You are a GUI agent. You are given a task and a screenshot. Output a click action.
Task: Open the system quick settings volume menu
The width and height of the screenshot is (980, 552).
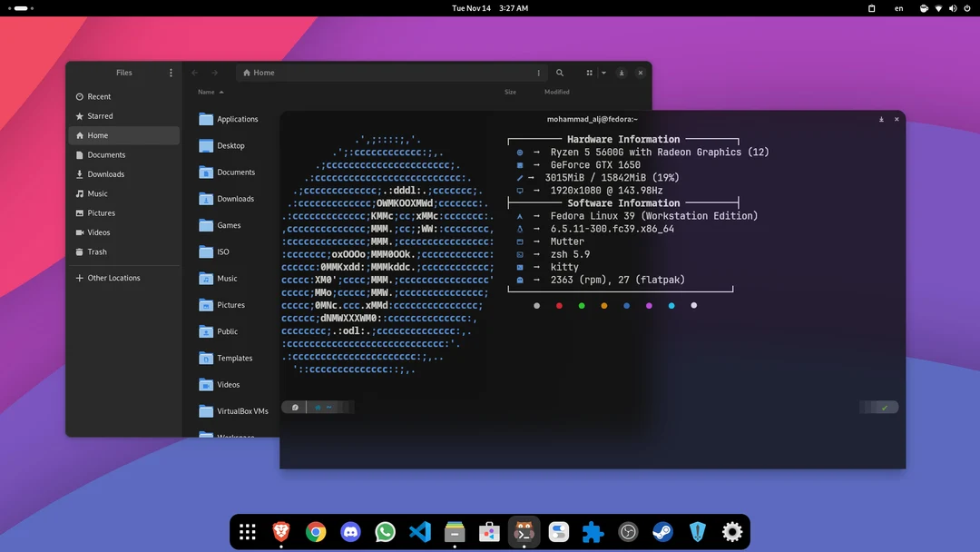tap(952, 8)
